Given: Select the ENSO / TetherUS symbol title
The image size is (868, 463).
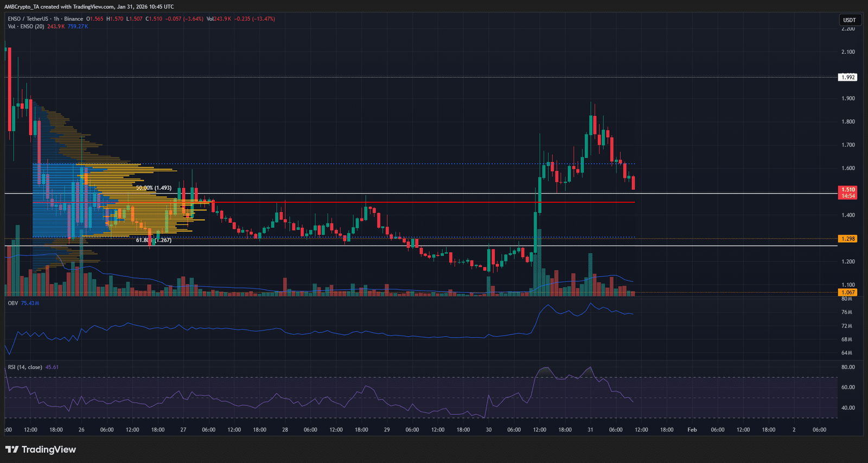Looking at the screenshot, I should click(27, 19).
